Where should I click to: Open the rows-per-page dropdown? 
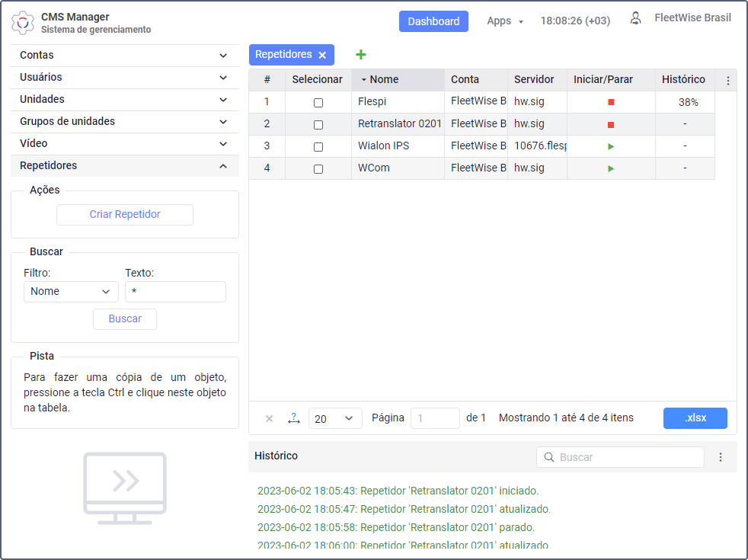tap(335, 418)
